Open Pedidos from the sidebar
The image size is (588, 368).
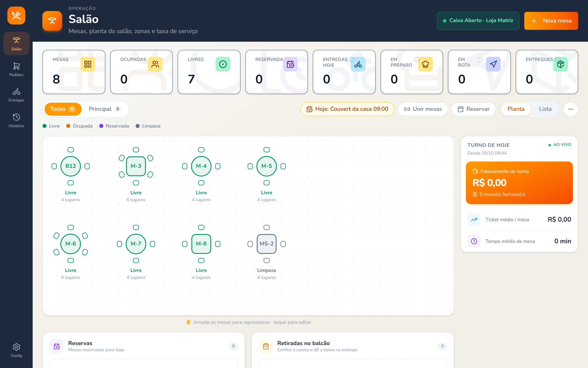(x=16, y=69)
